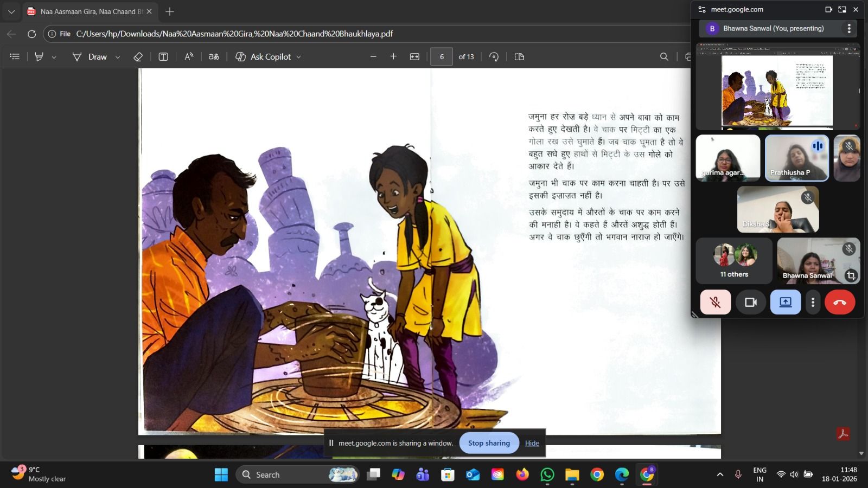The height and width of the screenshot is (488, 868).
Task: Close the Naa Aasmaan Gira tab
Action: (x=149, y=11)
